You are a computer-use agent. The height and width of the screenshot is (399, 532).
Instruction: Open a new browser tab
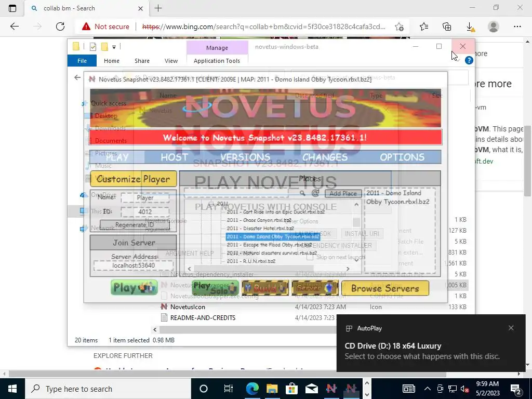[x=158, y=8]
